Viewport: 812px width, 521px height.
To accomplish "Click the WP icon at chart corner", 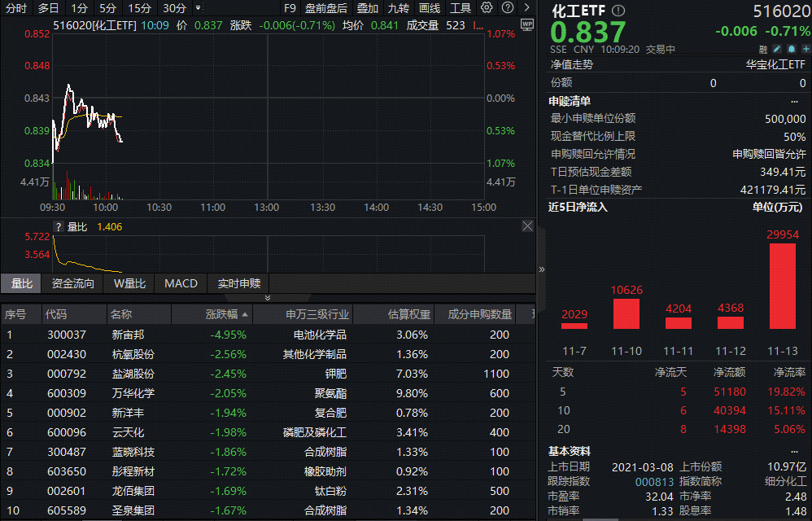I will point(526,24).
